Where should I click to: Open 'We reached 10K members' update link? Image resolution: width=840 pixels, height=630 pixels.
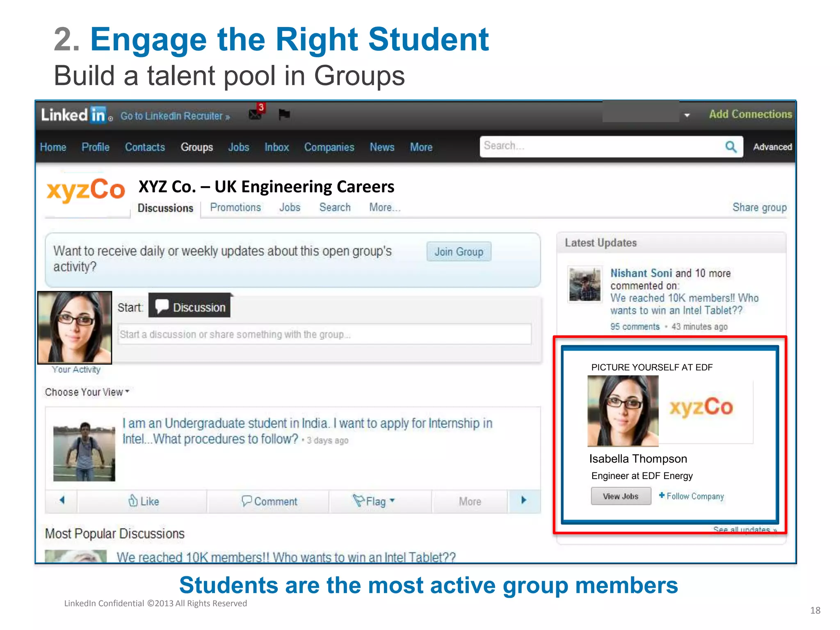tap(684, 304)
